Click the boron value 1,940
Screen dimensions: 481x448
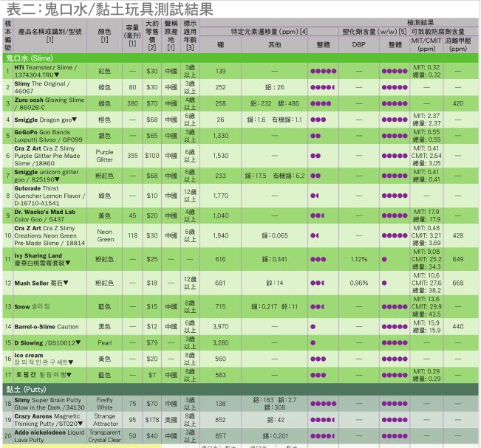point(221,235)
